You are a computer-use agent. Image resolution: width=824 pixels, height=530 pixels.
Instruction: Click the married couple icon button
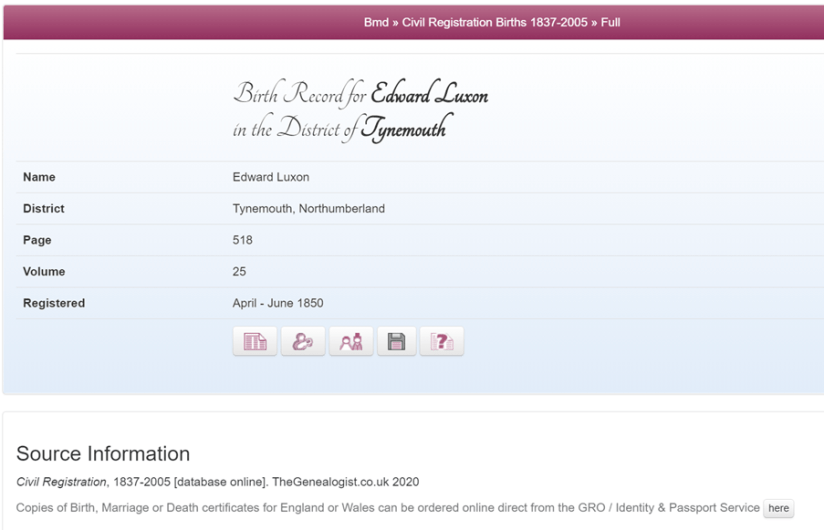[x=351, y=341]
